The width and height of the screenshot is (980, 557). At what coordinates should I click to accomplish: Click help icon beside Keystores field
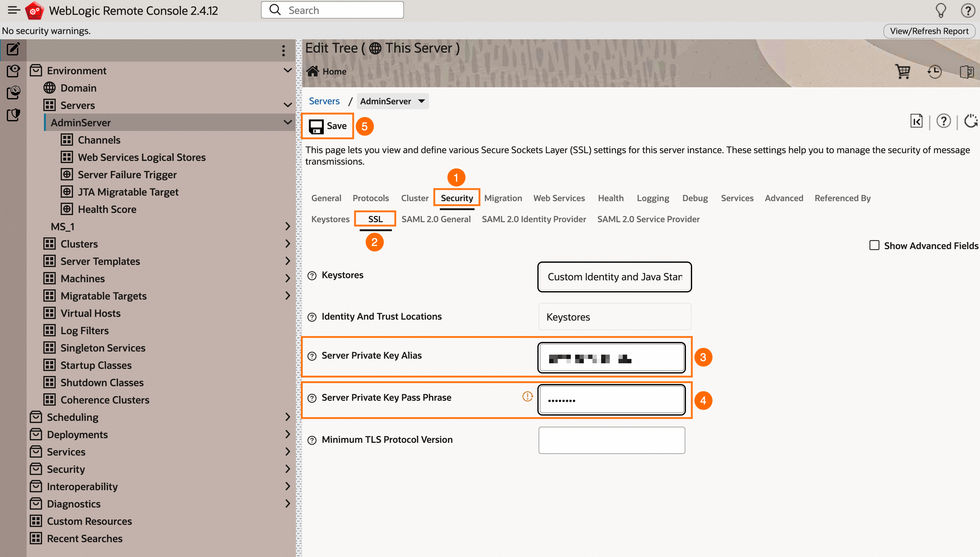[x=312, y=276]
